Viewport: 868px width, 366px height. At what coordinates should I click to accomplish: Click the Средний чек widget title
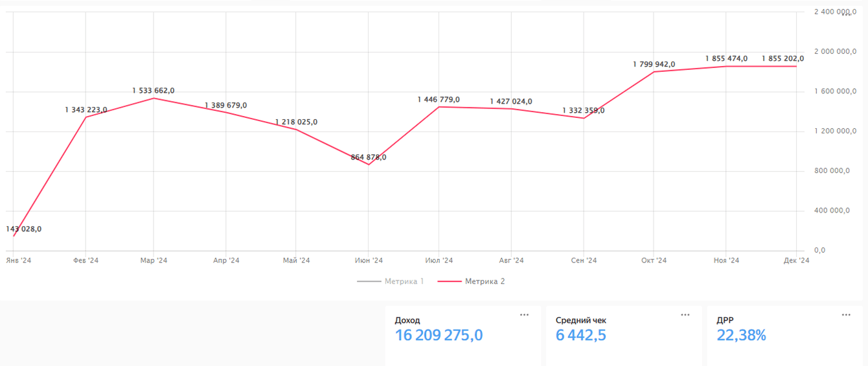click(x=581, y=320)
